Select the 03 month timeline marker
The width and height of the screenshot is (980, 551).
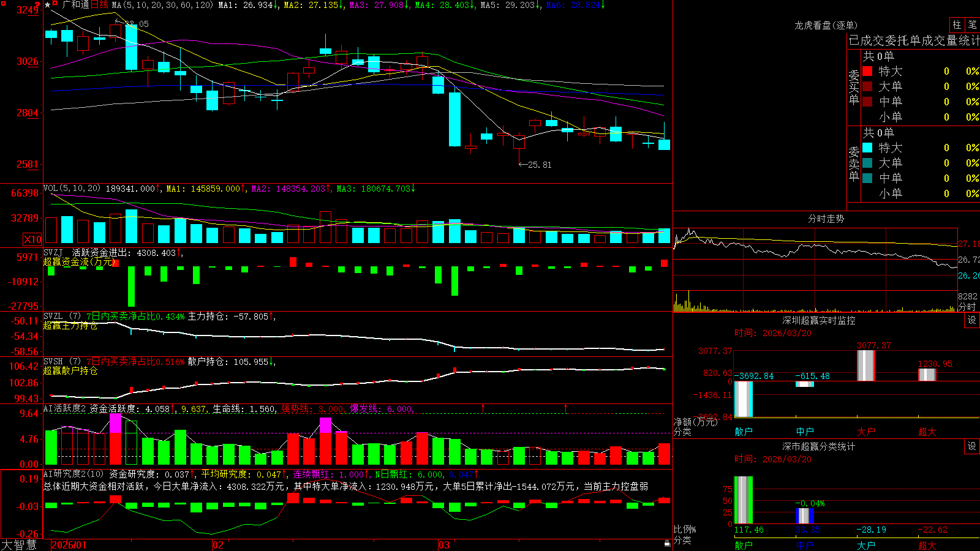444,545
